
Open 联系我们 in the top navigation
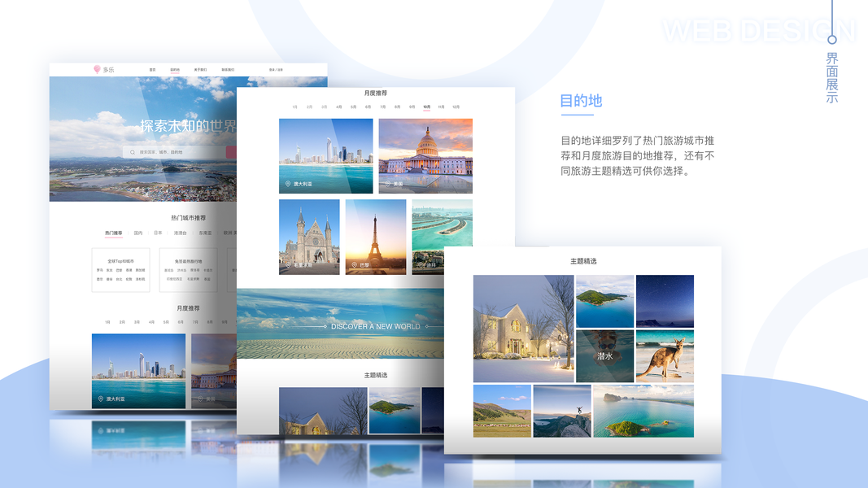pos(228,70)
